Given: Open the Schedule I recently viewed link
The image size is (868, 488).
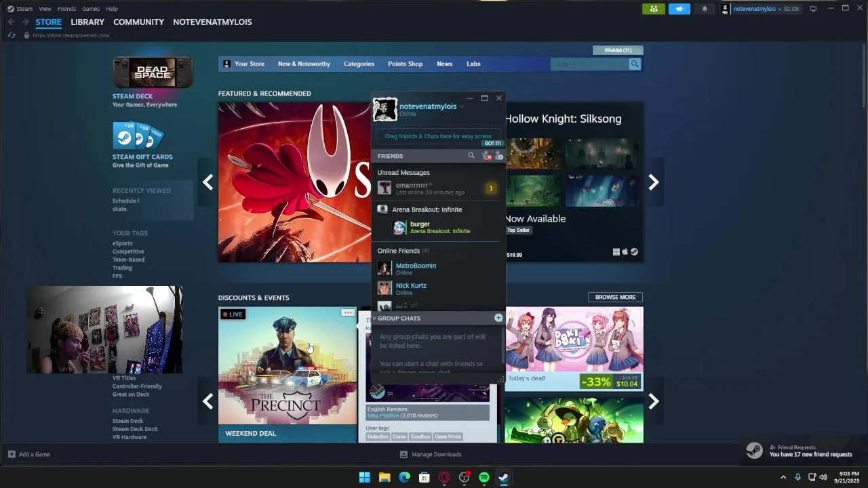Looking at the screenshot, I should 125,201.
